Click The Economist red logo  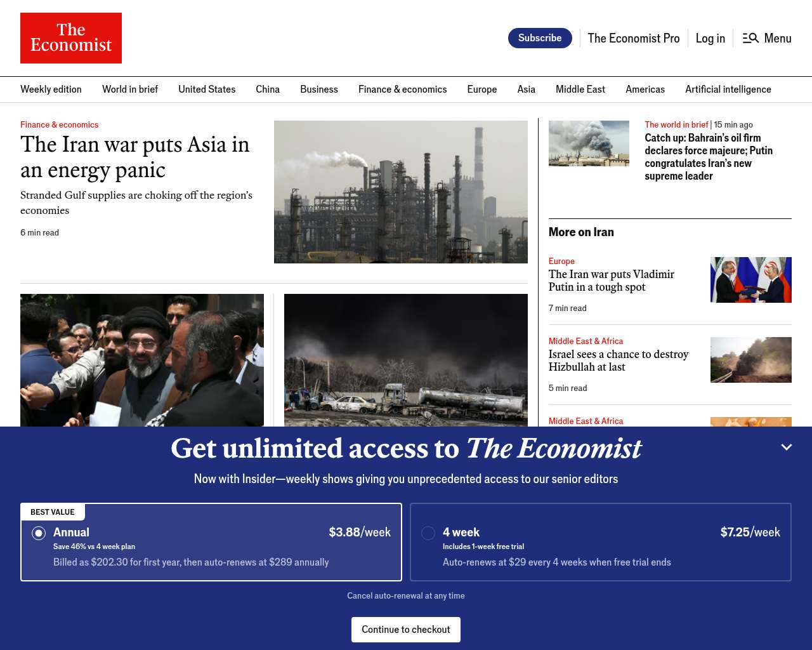coord(71,38)
